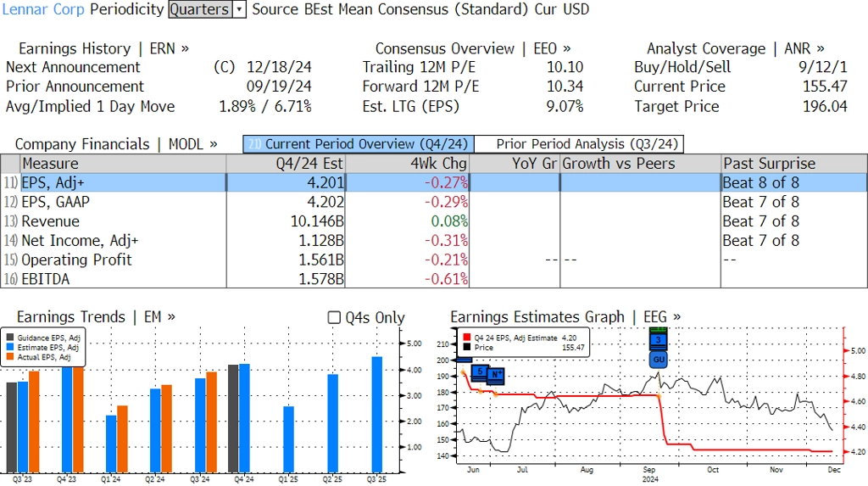This screenshot has height=486, width=868.
Task: Click the Q1'24 orange actual bar
Action: [x=122, y=439]
